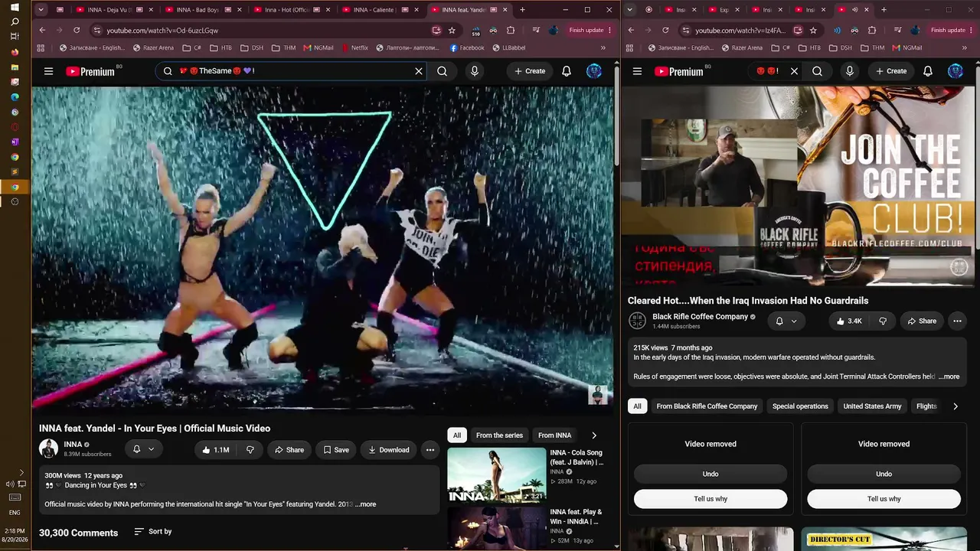Dislike the Cleared Hot video
The height and width of the screenshot is (551, 980).
click(882, 321)
